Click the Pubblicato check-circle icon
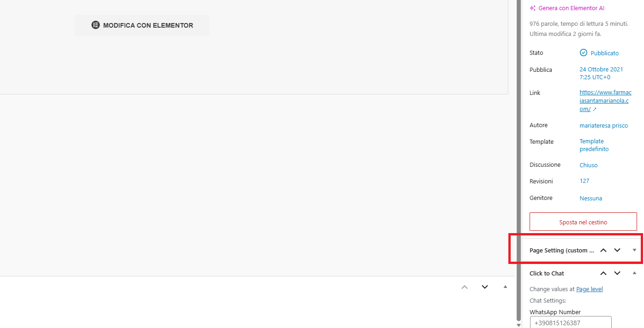Image resolution: width=644 pixels, height=328 pixels. click(x=584, y=53)
